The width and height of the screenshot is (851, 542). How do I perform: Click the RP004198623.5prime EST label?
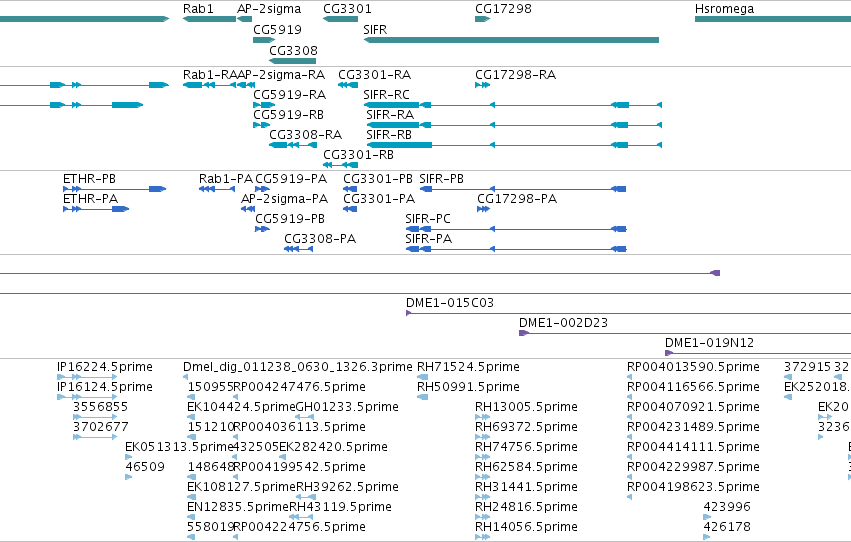point(693,487)
